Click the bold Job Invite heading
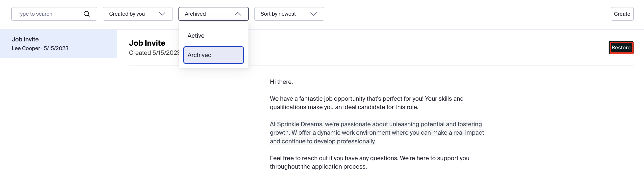Screen dimensions: 644x181 [147, 43]
